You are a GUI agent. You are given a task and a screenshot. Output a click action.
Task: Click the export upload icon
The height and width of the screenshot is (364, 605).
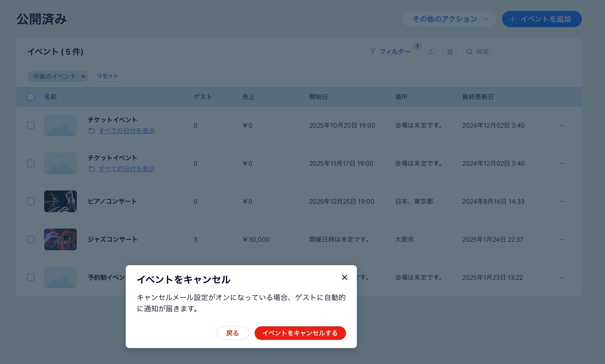431,52
